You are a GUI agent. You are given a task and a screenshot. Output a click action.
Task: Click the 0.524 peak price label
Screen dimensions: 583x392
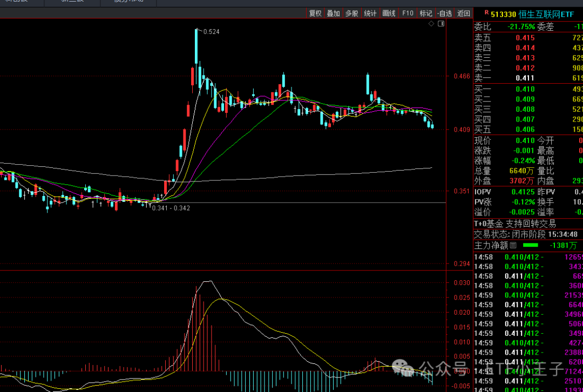pyautogui.click(x=212, y=32)
